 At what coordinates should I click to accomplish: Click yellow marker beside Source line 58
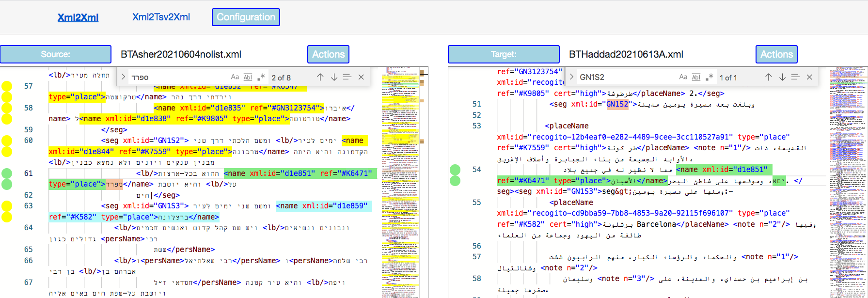7,108
